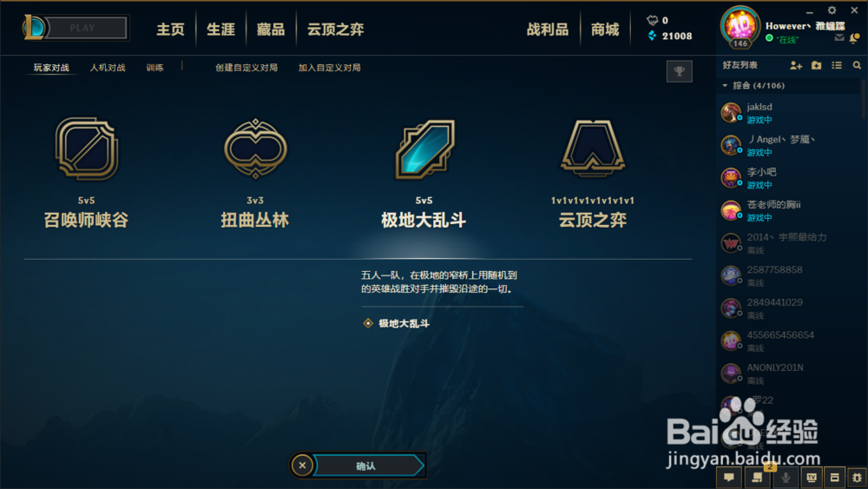Toggle the microphone voice icon

coord(785,477)
